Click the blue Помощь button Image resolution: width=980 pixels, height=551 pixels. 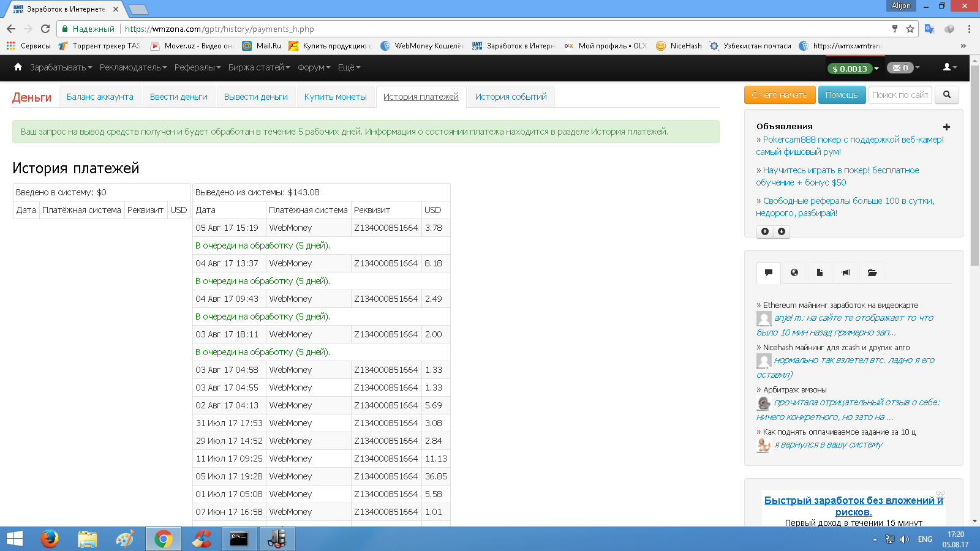pos(842,95)
